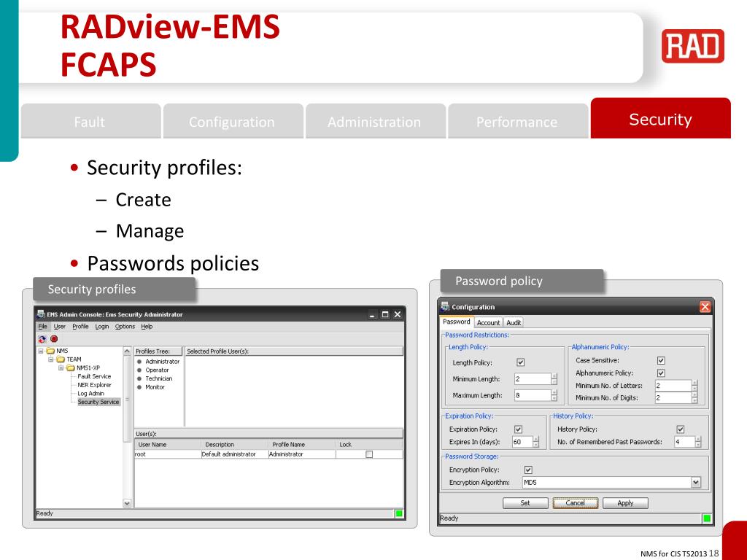The image size is (747, 560).
Task: Click the Cancel button
Action: coord(575,503)
